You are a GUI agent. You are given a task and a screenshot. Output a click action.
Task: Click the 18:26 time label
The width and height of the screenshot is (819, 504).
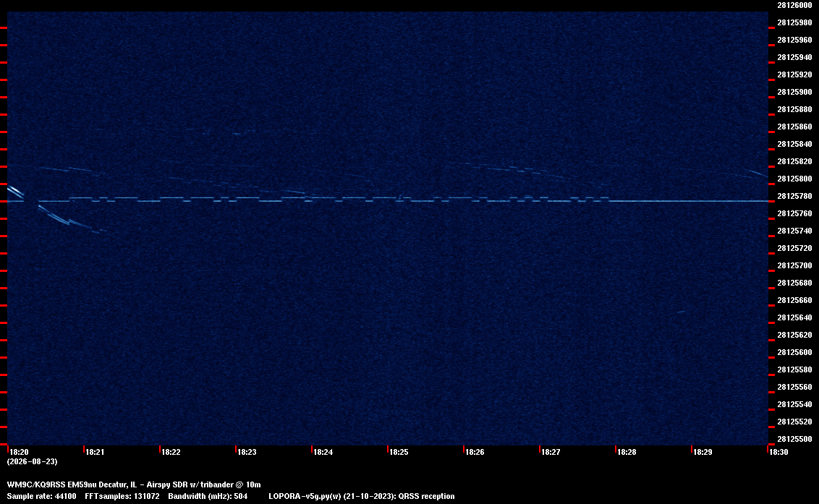[x=475, y=452]
